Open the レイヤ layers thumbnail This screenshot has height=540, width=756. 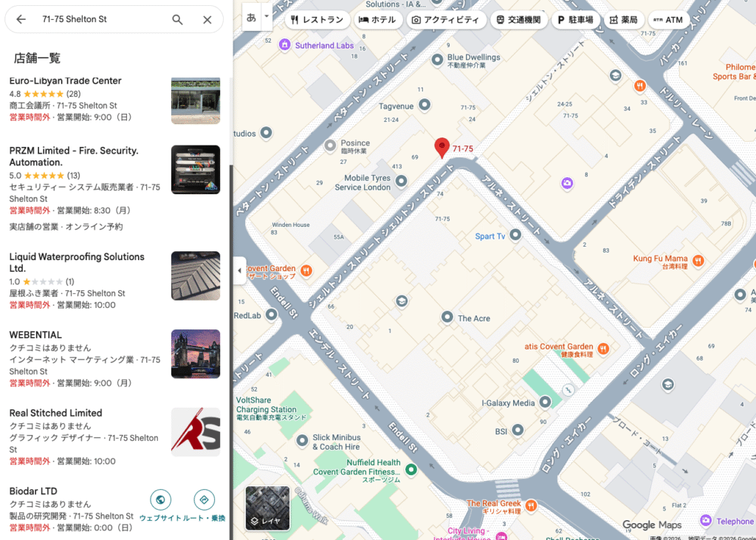click(267, 508)
